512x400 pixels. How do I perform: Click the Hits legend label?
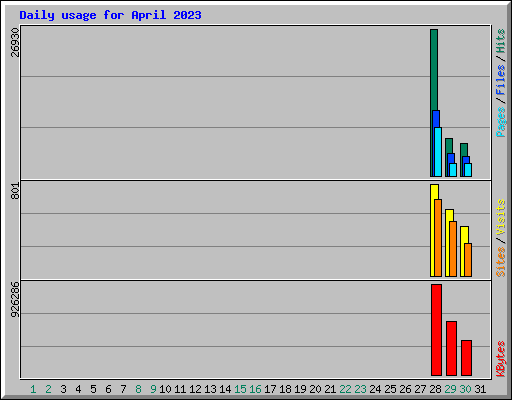tap(500, 41)
